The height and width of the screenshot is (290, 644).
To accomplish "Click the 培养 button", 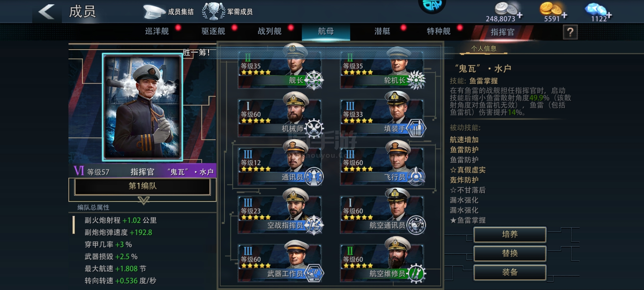I will click(x=510, y=234).
